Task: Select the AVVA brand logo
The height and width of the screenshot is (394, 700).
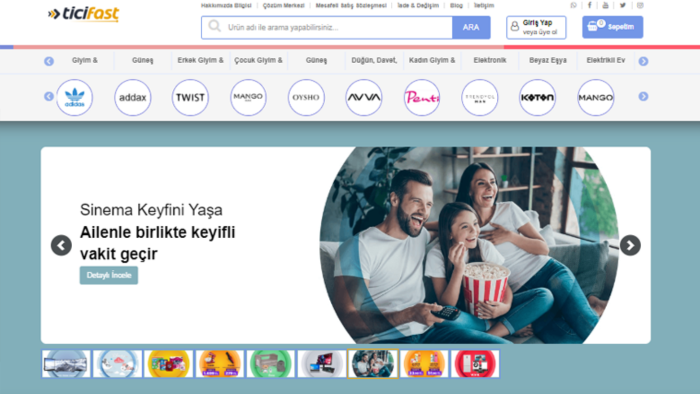Action: [364, 97]
